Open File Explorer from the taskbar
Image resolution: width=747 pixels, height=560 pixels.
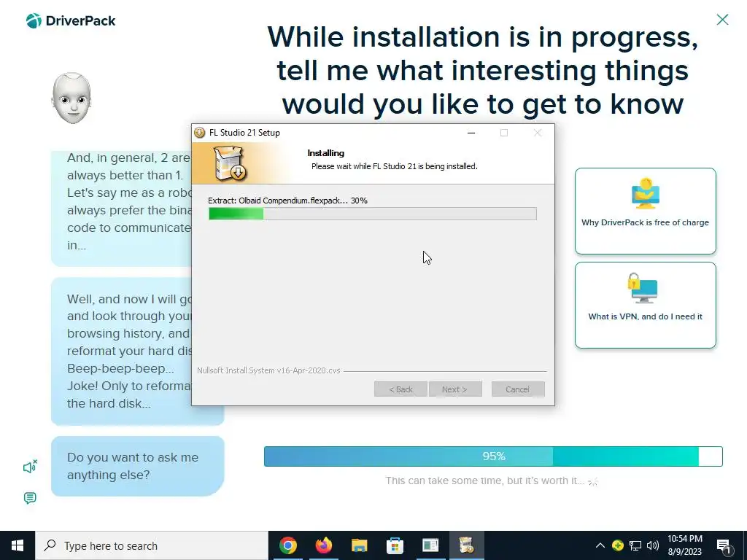359,545
